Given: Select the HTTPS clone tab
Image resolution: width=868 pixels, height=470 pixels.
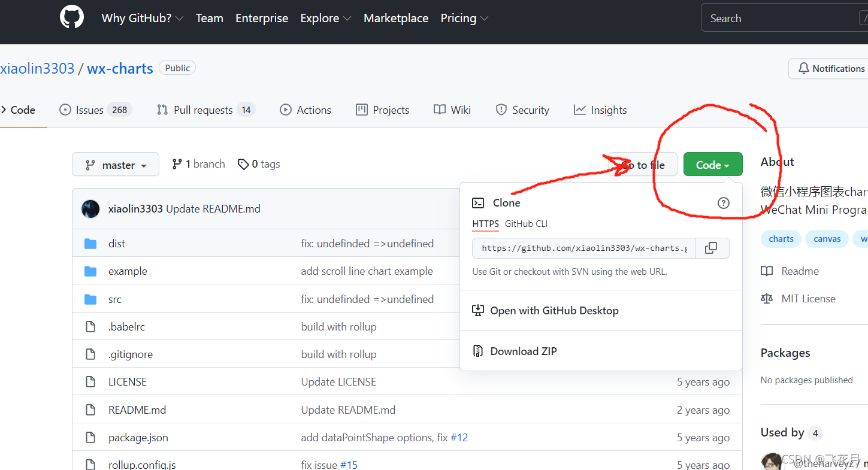Looking at the screenshot, I should pyautogui.click(x=485, y=224).
